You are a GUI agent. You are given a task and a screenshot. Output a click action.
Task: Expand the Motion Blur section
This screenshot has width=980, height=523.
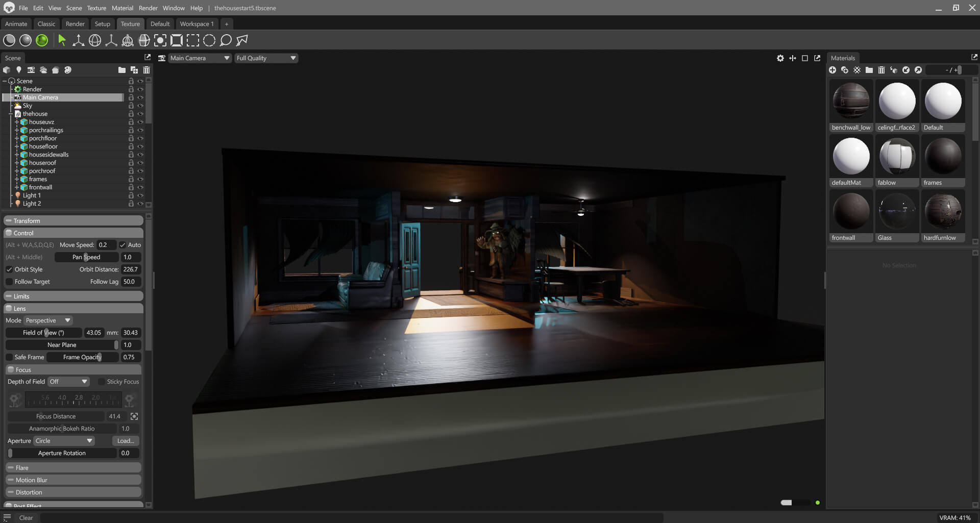point(73,480)
